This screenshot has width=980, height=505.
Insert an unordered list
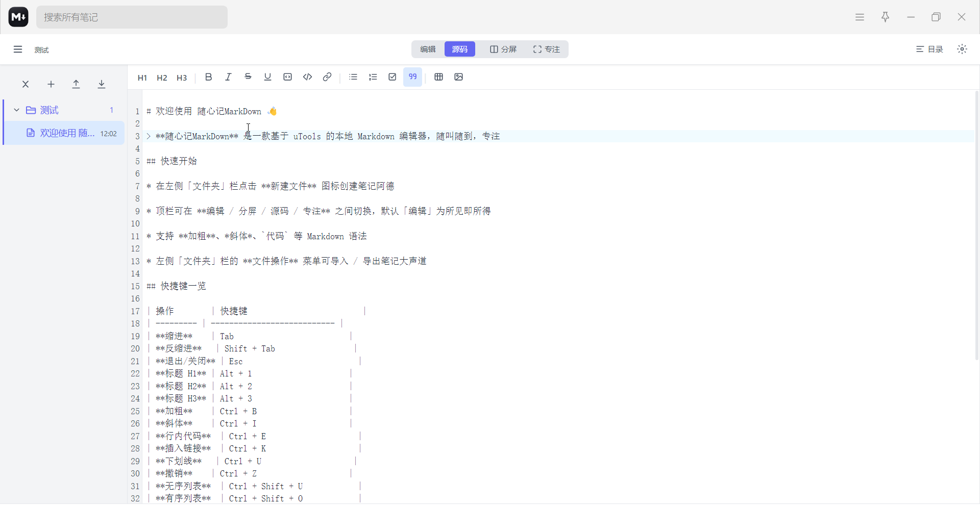click(x=353, y=77)
